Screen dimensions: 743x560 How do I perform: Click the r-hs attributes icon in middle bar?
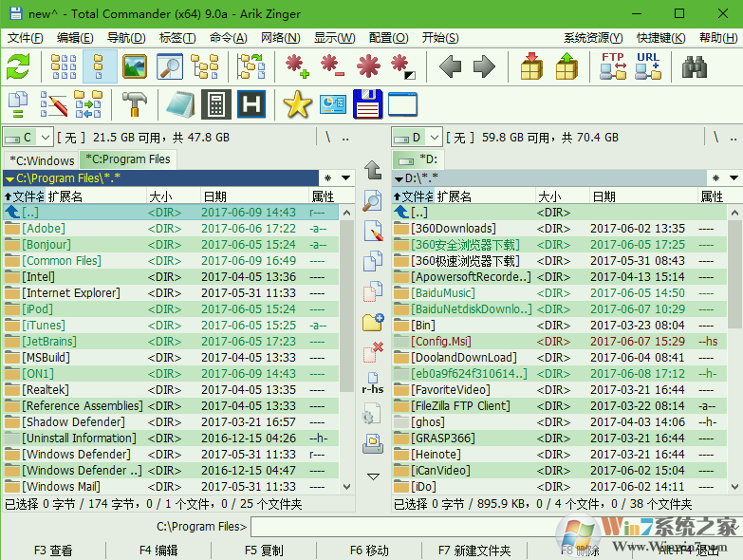(373, 383)
